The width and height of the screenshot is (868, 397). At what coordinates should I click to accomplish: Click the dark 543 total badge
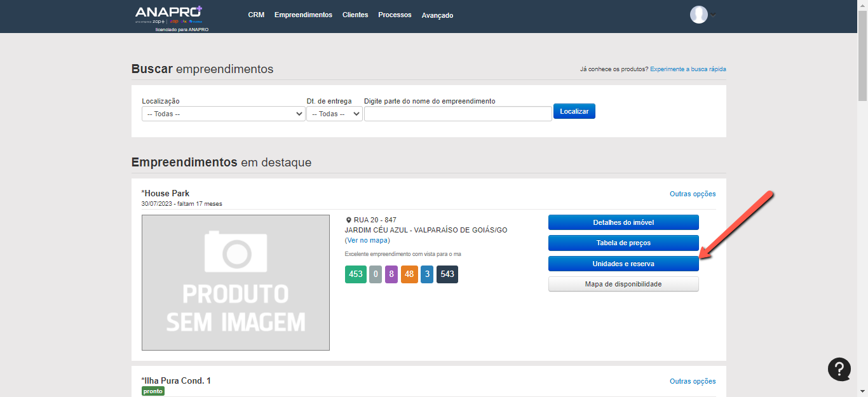(447, 274)
